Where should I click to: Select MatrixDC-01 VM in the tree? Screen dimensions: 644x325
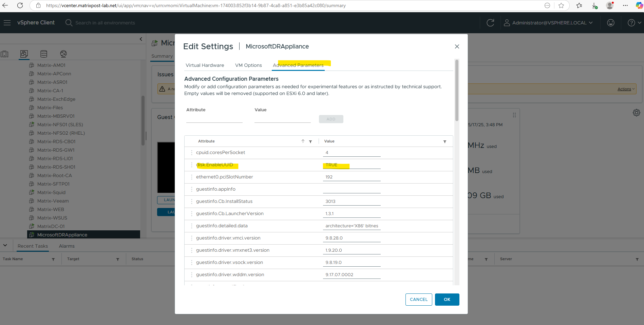51,226
